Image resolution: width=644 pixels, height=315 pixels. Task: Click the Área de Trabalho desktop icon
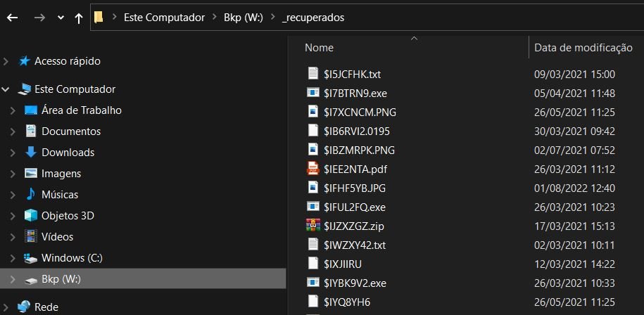pyautogui.click(x=31, y=110)
